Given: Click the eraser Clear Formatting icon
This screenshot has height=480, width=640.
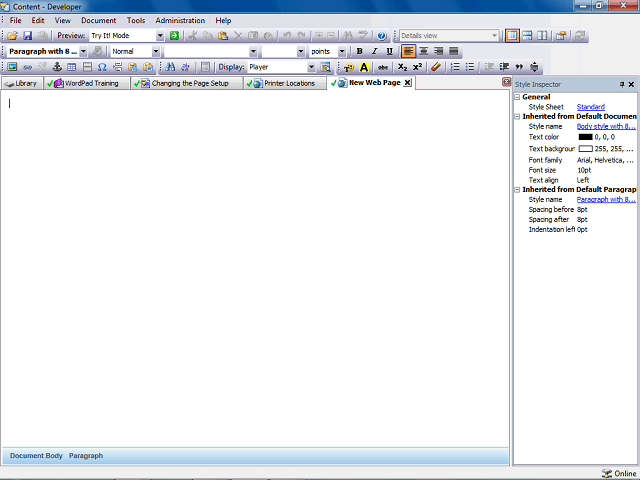Looking at the screenshot, I should (436, 67).
